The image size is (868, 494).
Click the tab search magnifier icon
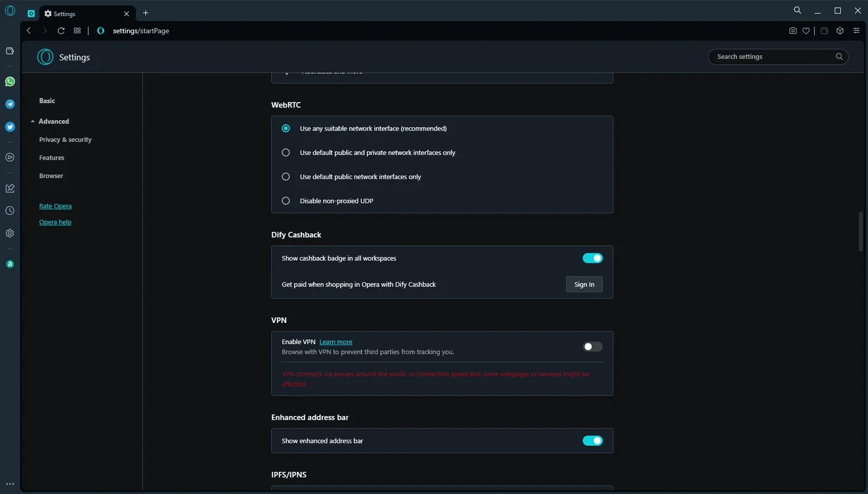(x=798, y=10)
